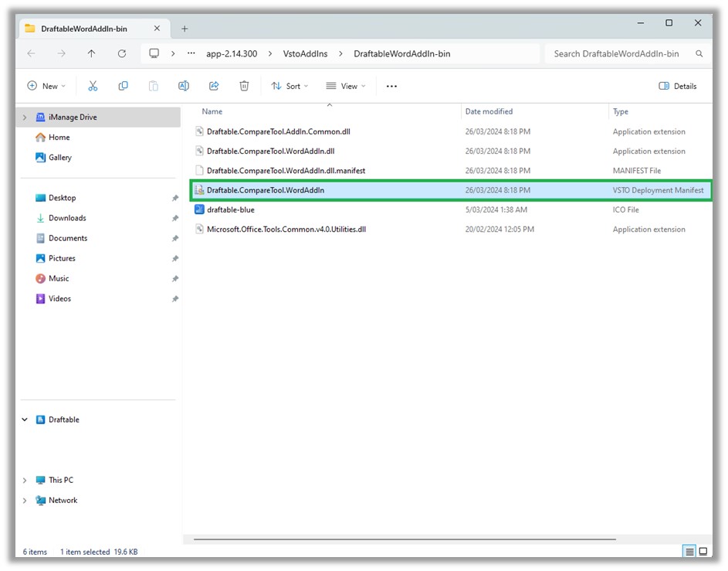Open the See more ellipsis menu in toolbar
This screenshot has width=728, height=571.
click(x=391, y=86)
